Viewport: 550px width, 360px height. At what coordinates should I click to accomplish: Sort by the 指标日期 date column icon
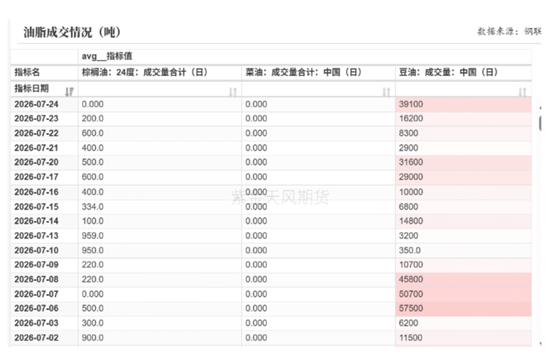tap(69, 92)
